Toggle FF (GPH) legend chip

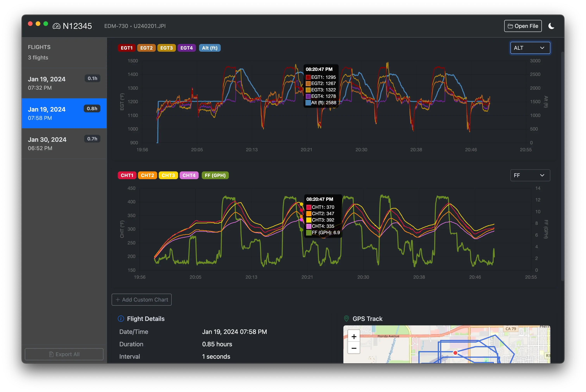[x=215, y=175]
